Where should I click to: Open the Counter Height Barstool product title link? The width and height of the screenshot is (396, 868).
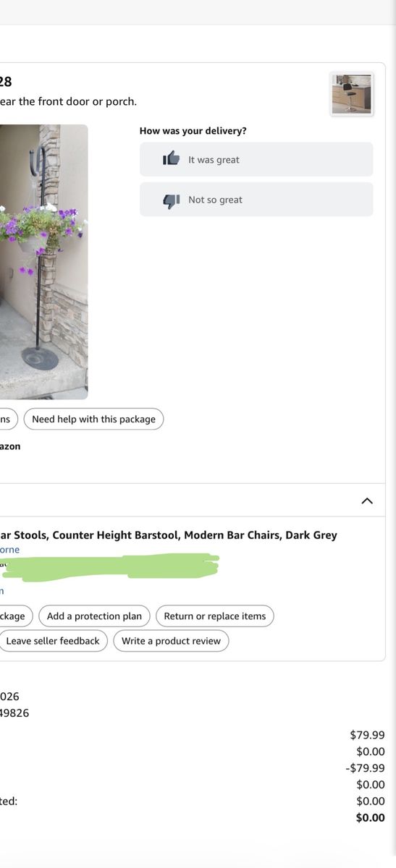tap(169, 535)
